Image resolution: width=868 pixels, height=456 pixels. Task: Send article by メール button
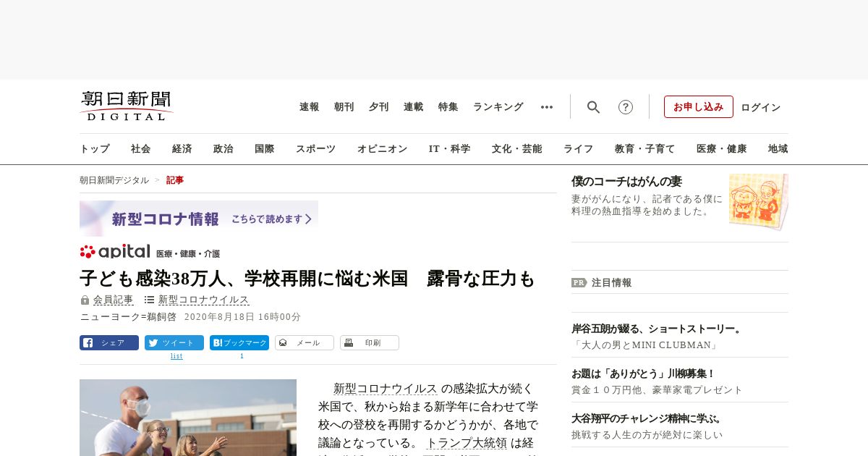(x=305, y=343)
